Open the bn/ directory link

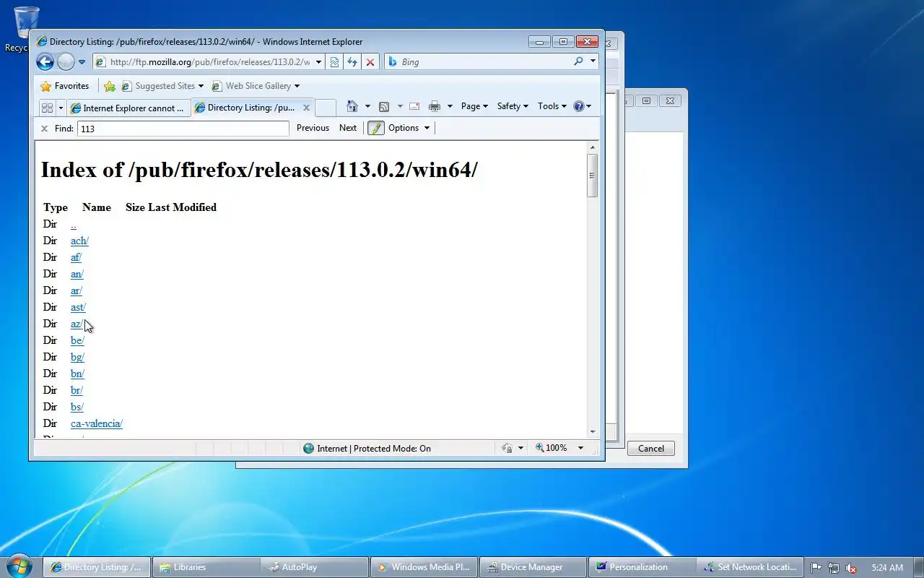[77, 374]
